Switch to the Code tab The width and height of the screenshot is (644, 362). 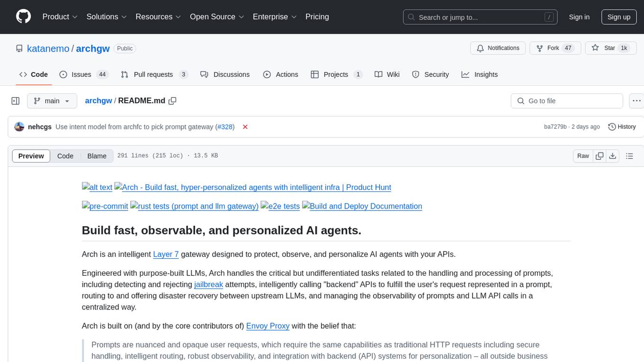pyautogui.click(x=34, y=74)
